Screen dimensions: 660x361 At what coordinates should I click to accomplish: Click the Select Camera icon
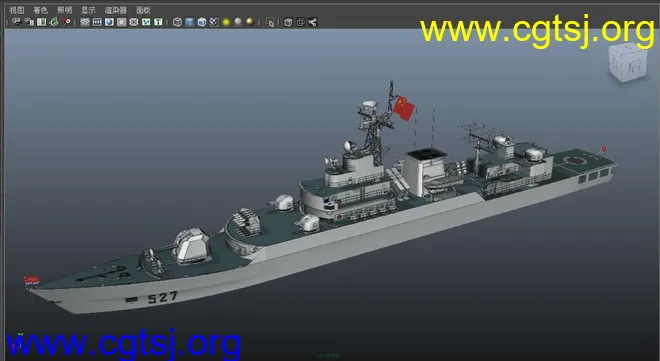point(17,22)
